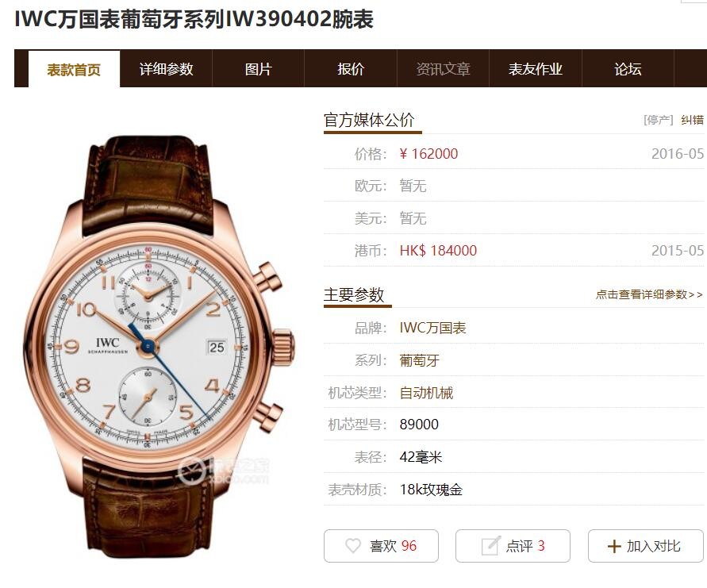Go to the 表友作业 tab
Screen dimensions: 707x588
point(536,69)
